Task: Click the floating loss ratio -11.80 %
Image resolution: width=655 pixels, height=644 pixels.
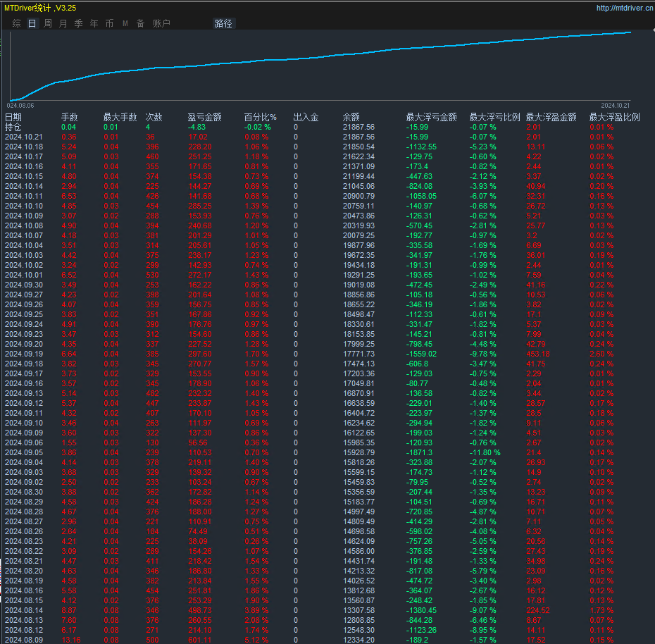Action: coord(485,452)
